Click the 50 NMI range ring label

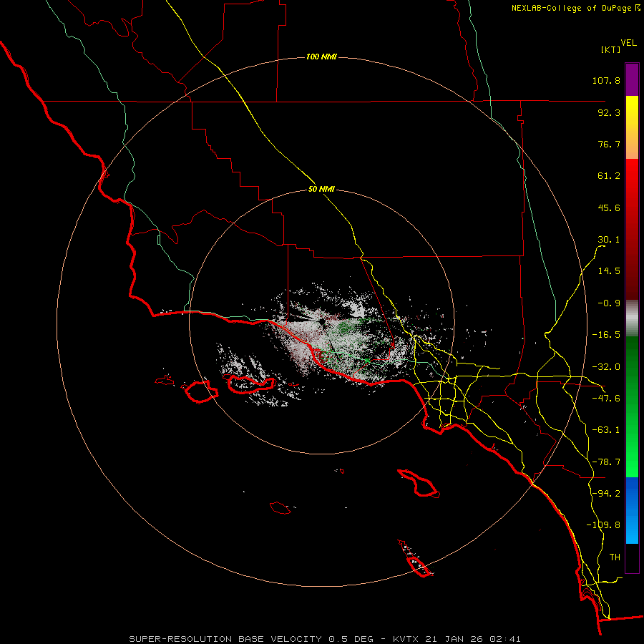pos(321,190)
